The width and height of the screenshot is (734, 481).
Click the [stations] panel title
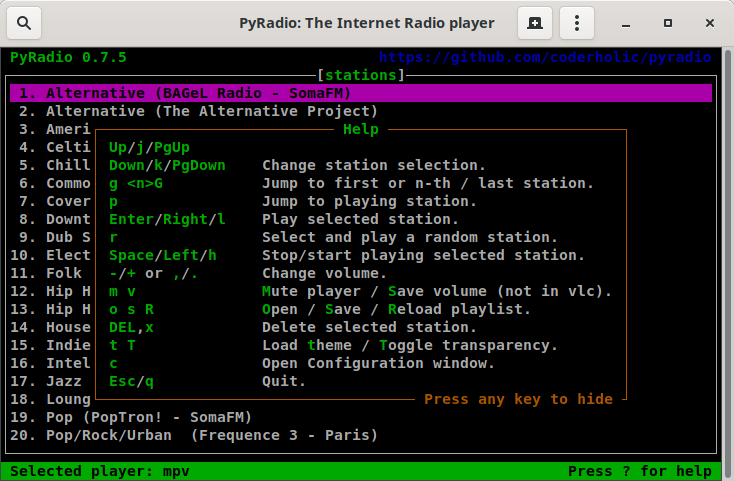pos(360,75)
